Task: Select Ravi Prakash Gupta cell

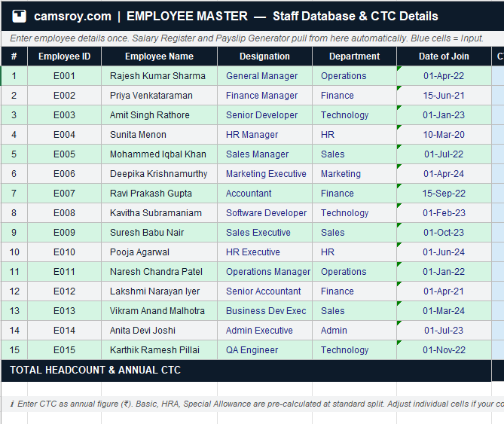Action: (159, 194)
